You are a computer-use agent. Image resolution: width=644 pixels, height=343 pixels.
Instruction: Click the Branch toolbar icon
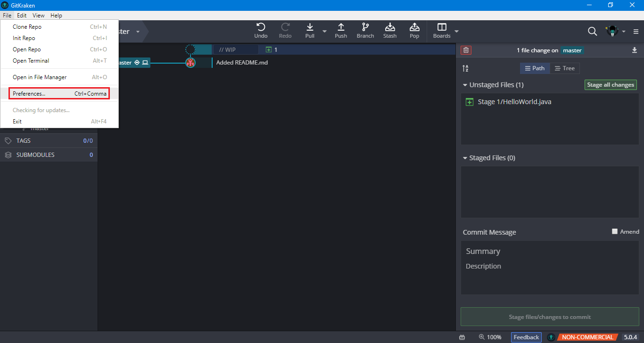pos(365,27)
